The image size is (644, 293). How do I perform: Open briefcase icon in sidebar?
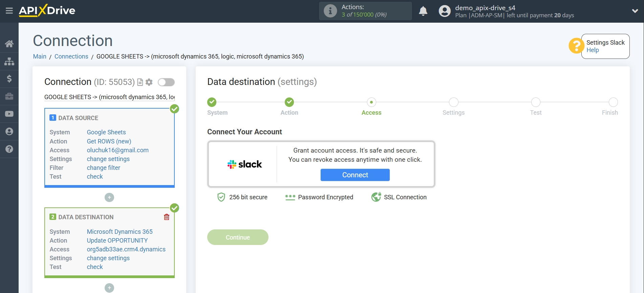(9, 96)
